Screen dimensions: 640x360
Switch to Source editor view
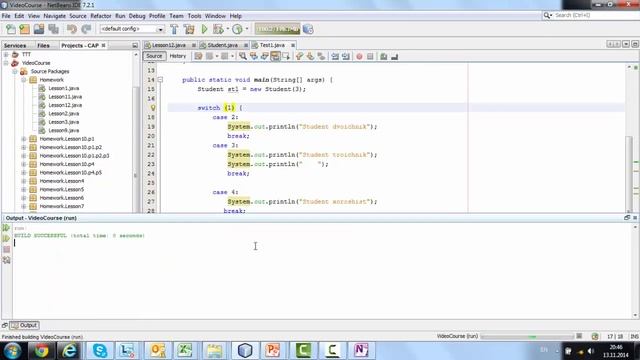[x=154, y=56]
